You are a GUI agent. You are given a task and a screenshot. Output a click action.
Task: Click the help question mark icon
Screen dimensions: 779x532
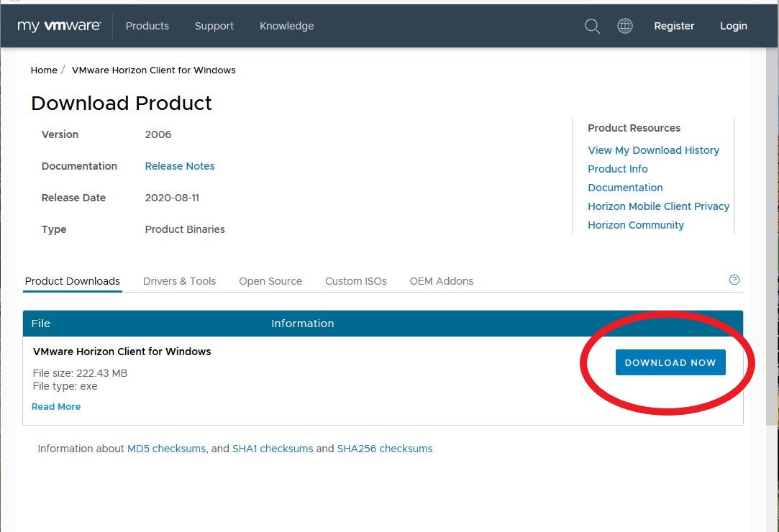pos(734,280)
